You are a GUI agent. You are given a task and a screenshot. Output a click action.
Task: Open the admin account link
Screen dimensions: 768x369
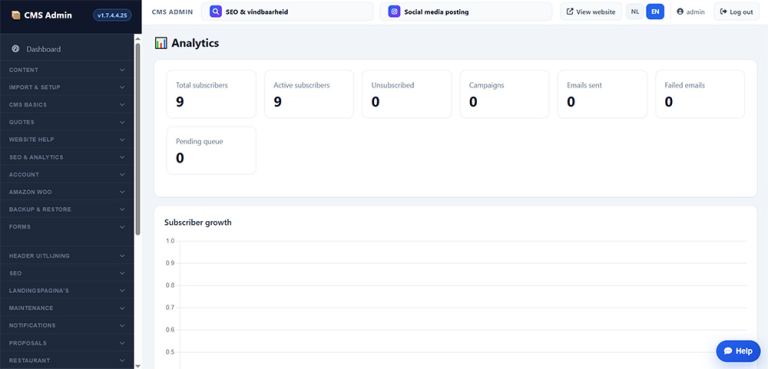click(x=691, y=12)
